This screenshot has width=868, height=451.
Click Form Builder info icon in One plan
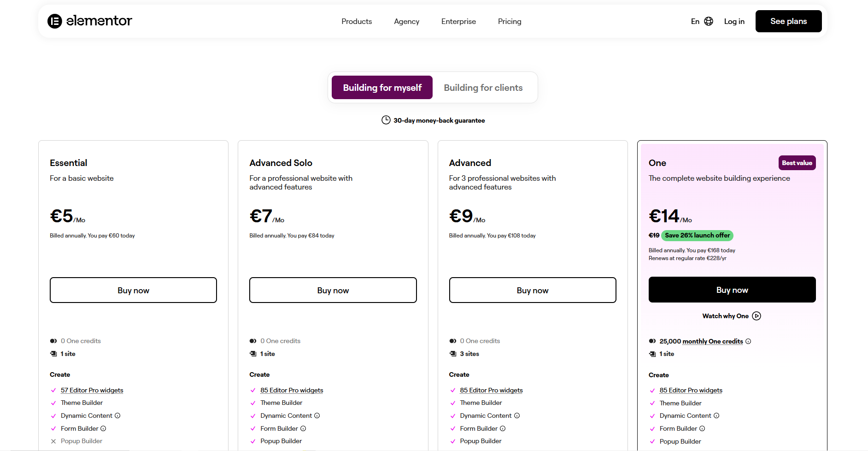click(702, 428)
